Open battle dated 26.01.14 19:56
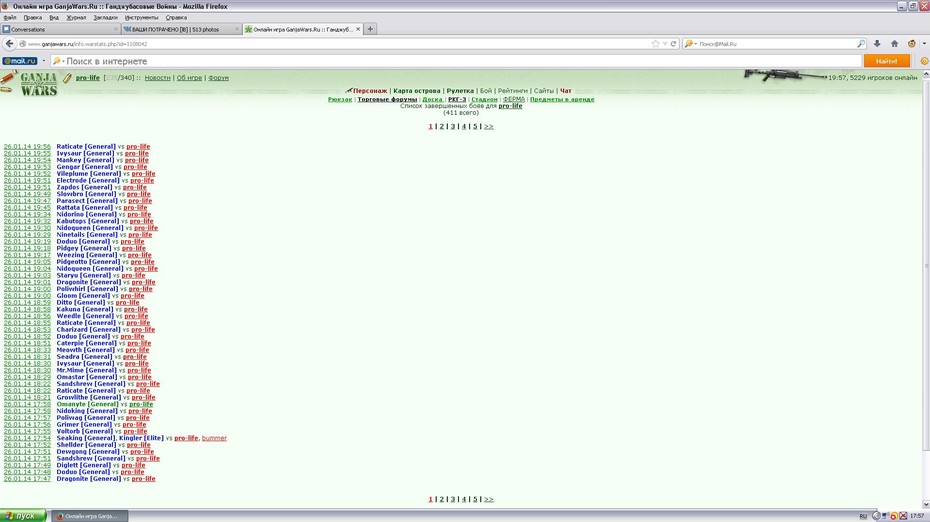This screenshot has height=522, width=930. click(27, 147)
